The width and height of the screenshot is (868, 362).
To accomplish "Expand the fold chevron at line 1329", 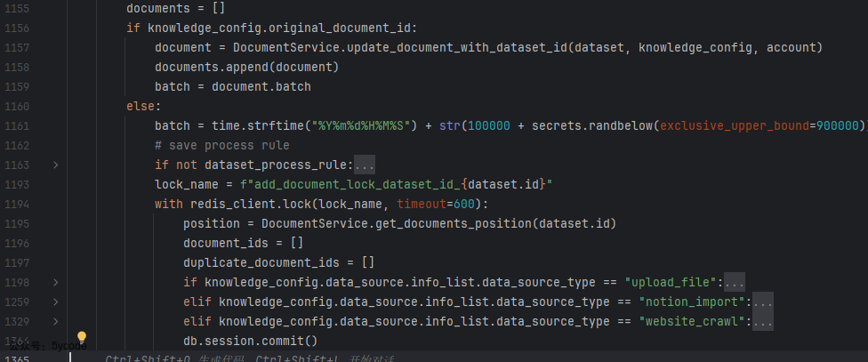I will (56, 321).
